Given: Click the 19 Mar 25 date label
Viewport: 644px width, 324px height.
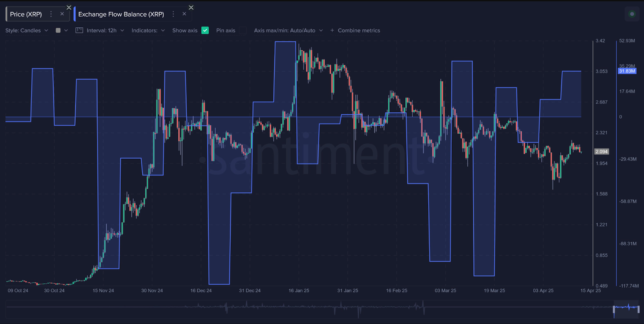Looking at the screenshot, I should [494, 291].
